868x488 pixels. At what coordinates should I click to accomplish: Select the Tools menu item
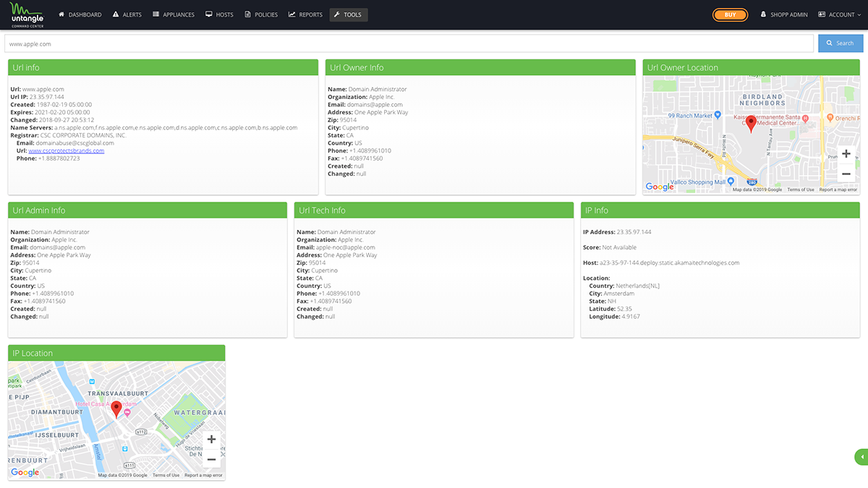click(x=349, y=14)
